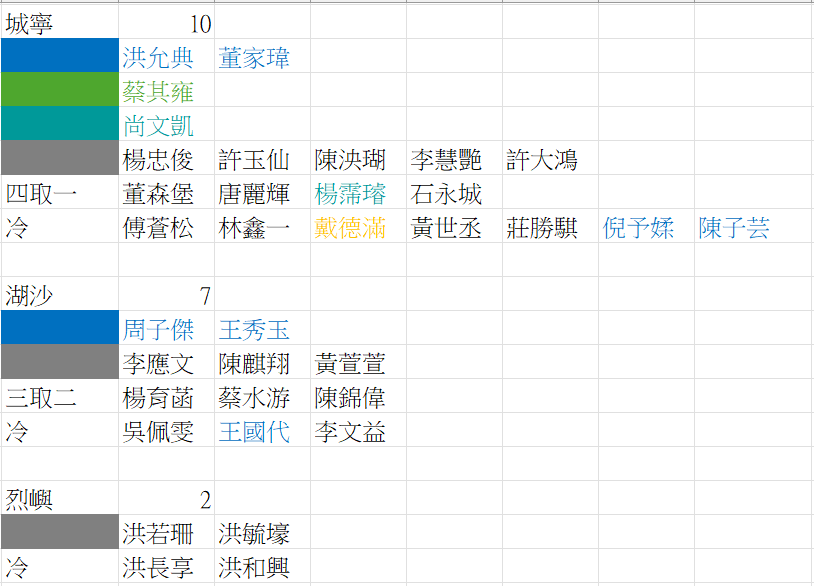Select the green text cell 蔡其雍
This screenshot has width=814, height=586.
[167, 90]
